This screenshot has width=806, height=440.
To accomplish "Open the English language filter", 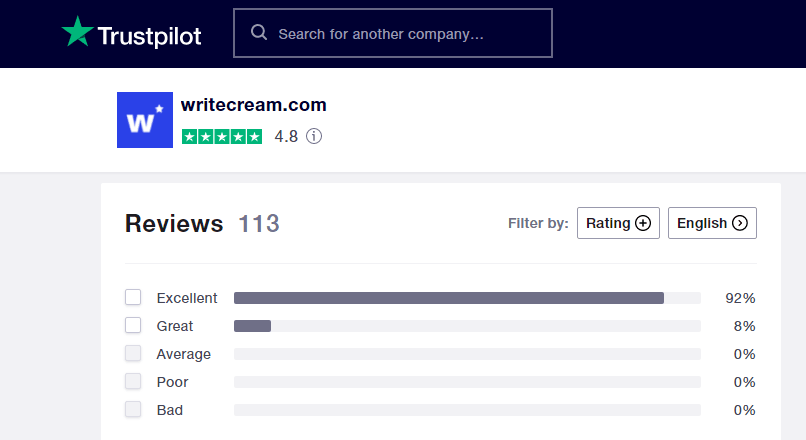I will click(x=712, y=223).
